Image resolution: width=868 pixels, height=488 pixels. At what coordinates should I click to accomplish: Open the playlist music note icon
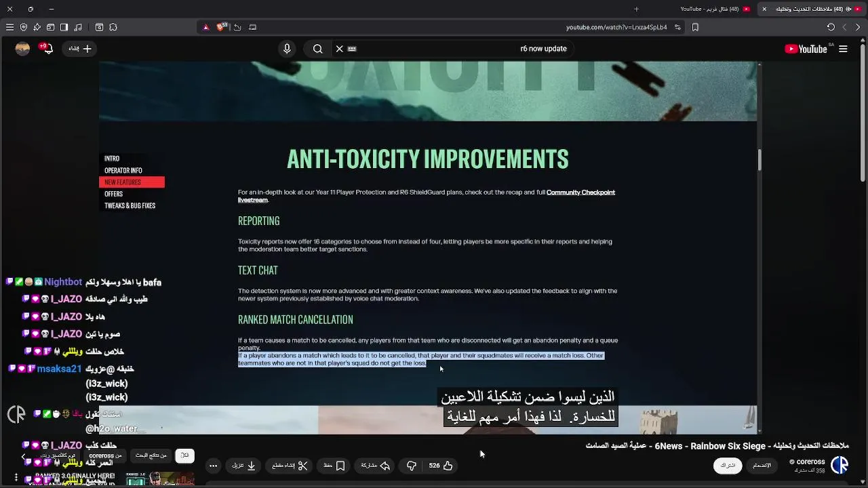[78, 27]
